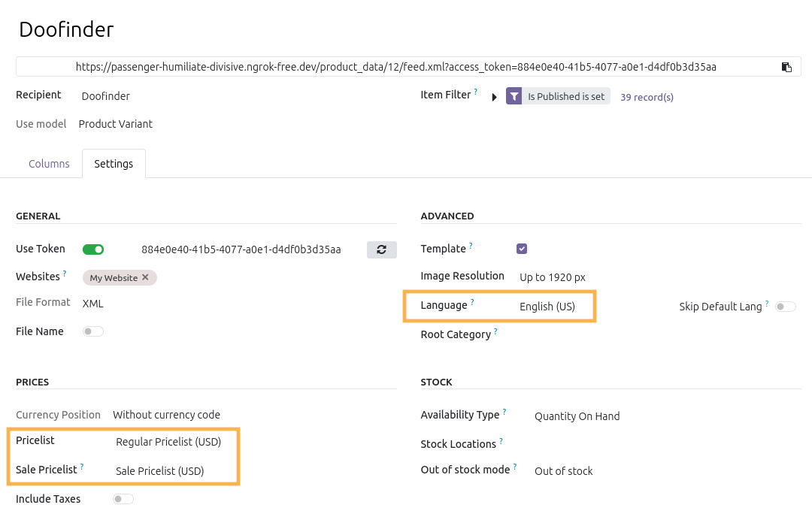
Task: Click the Without currency code value
Action: pyautogui.click(x=166, y=415)
